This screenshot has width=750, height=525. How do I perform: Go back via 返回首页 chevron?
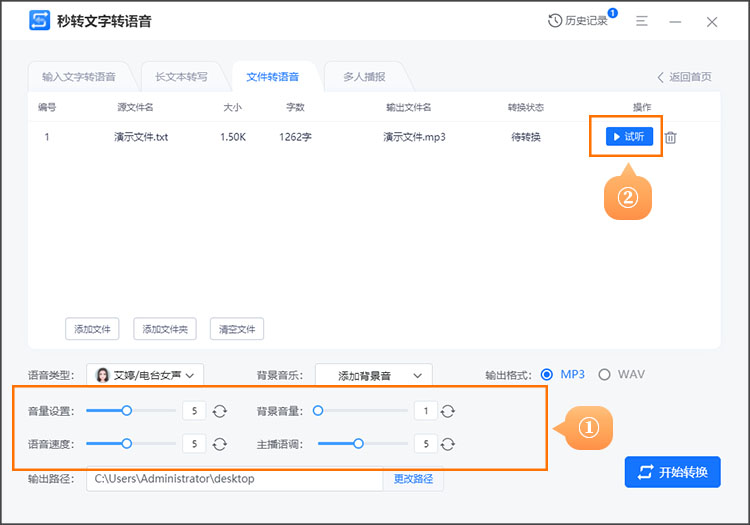pyautogui.click(x=661, y=77)
